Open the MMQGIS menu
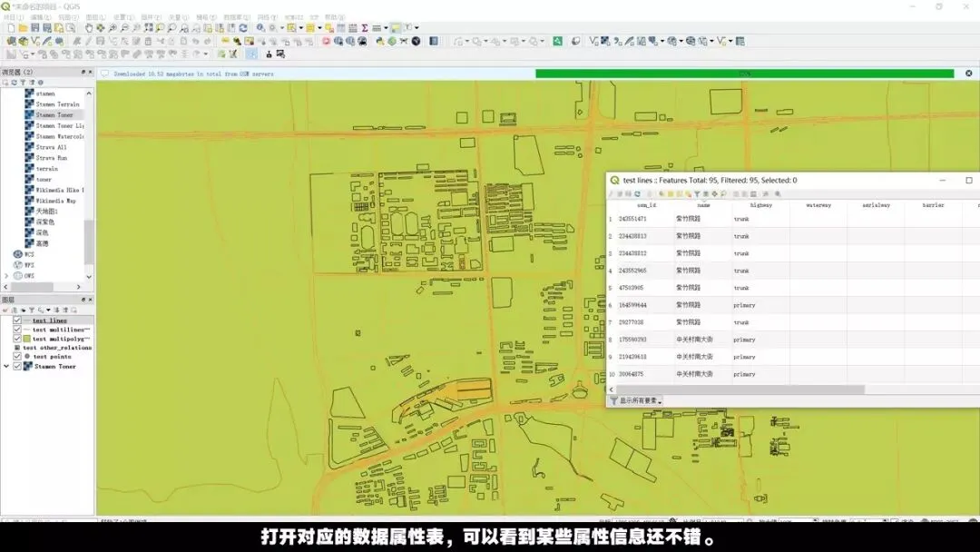This screenshot has width=980, height=552. (293, 17)
